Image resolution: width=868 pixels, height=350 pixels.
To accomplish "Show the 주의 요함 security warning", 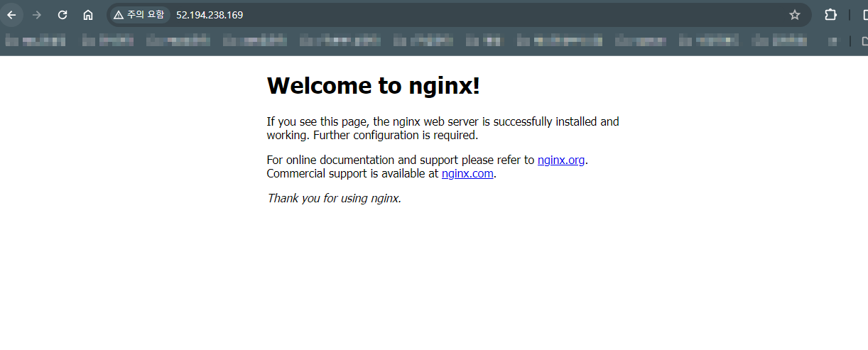I will 139,15.
